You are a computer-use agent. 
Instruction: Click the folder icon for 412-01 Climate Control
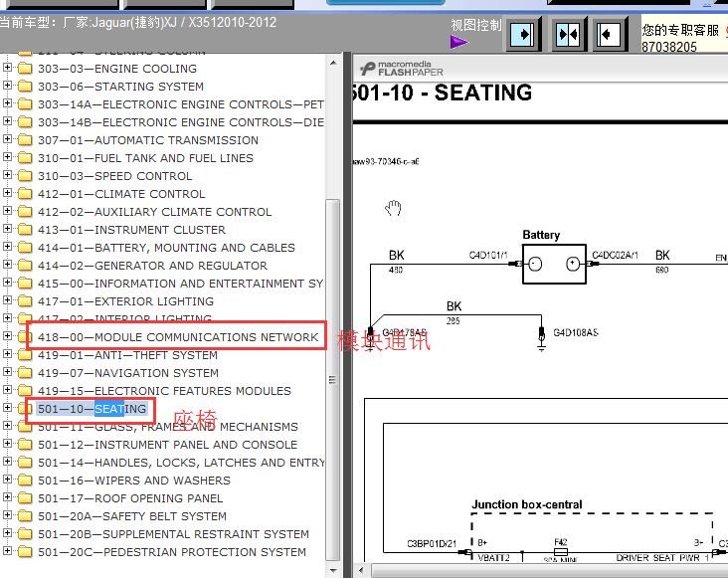25,194
